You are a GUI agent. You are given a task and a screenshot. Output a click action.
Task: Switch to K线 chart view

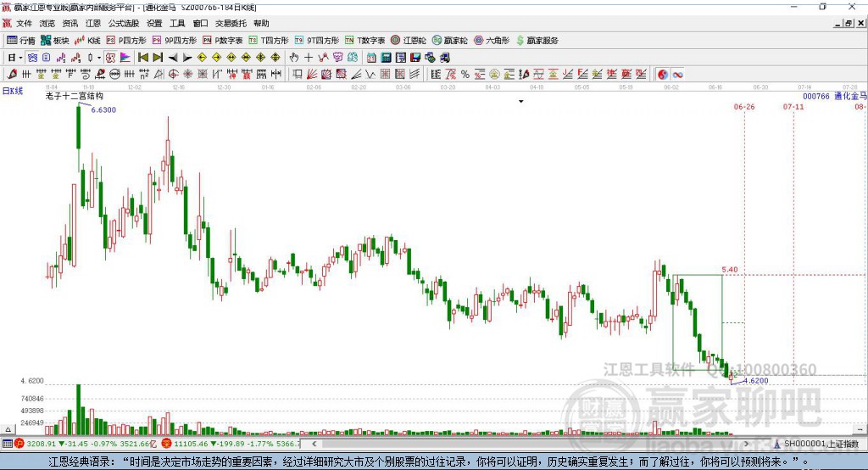tap(87, 41)
